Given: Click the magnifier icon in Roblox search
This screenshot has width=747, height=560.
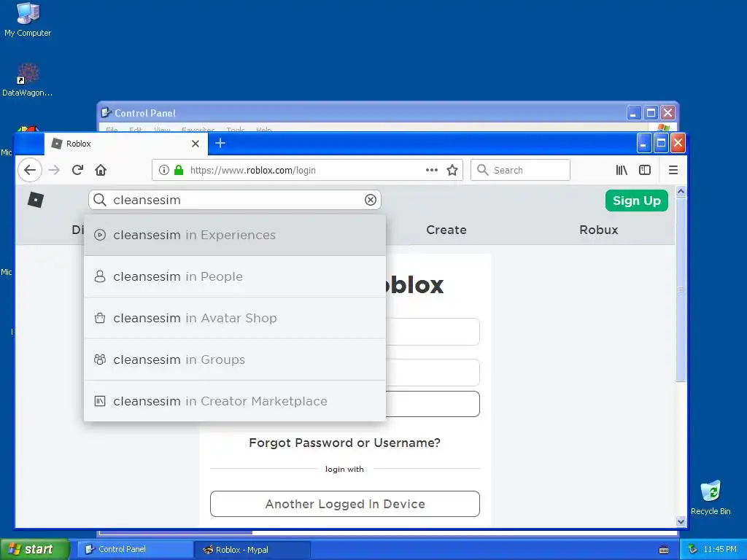Looking at the screenshot, I should [99, 200].
